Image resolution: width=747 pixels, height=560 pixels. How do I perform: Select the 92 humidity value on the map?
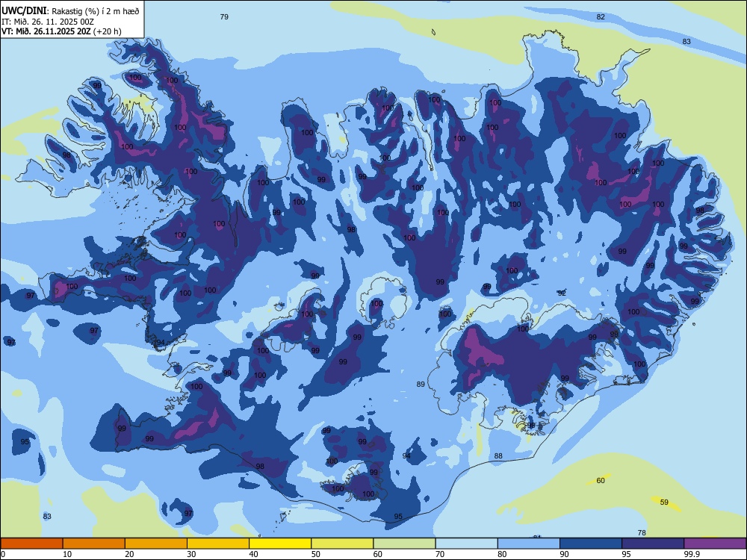click(x=562, y=293)
